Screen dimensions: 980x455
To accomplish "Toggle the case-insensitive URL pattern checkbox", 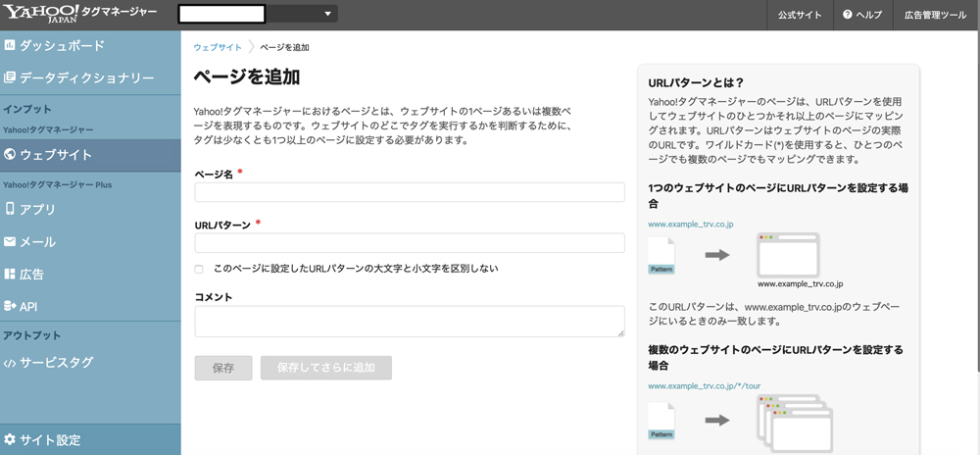I will tap(199, 270).
